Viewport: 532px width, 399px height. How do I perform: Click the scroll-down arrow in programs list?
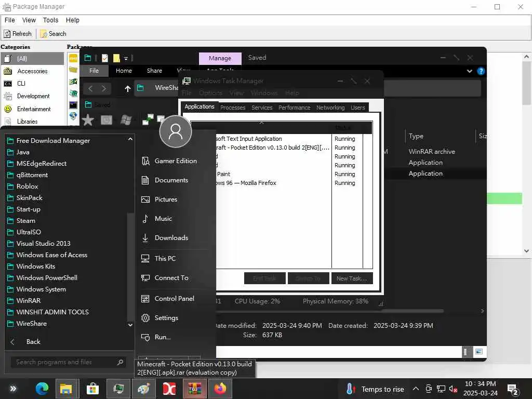tap(130, 325)
